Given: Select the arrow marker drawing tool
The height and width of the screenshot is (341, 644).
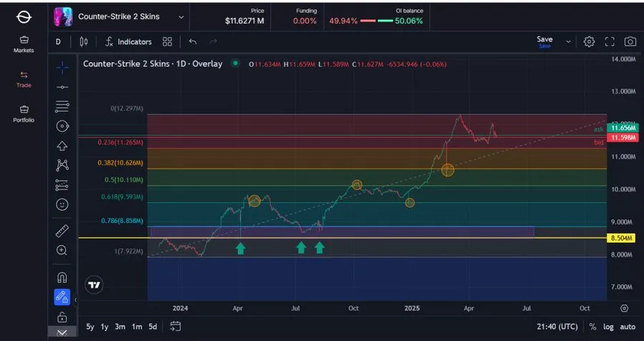Looking at the screenshot, I should [x=62, y=146].
